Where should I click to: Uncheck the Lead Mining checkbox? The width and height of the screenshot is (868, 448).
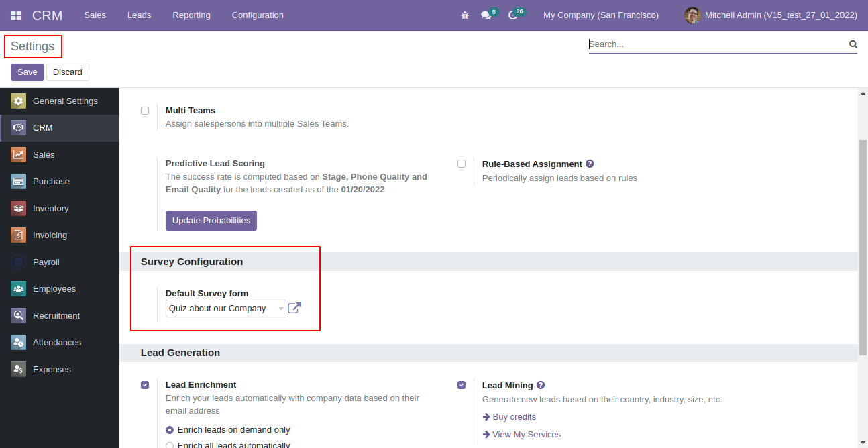(462, 385)
